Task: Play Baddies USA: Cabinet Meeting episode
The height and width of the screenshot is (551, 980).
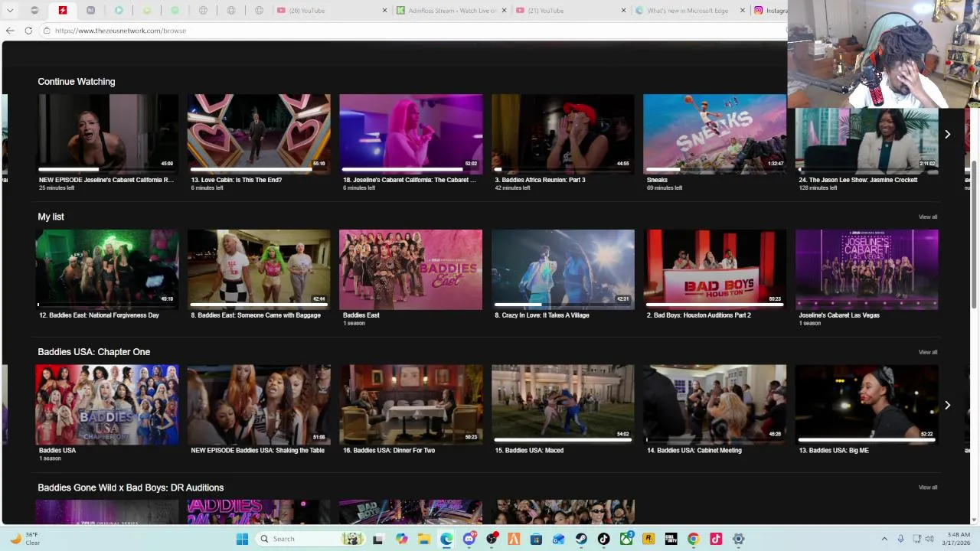Action: 714,405
